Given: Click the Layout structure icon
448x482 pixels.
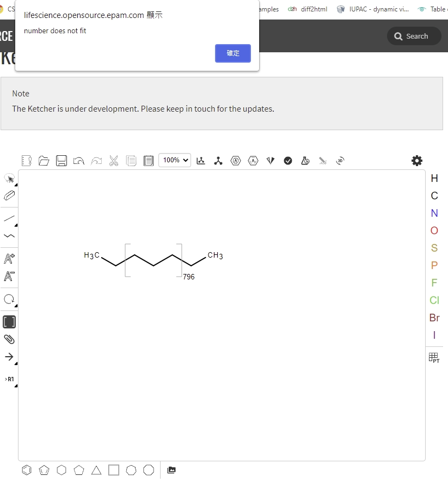Looking at the screenshot, I should [201, 161].
